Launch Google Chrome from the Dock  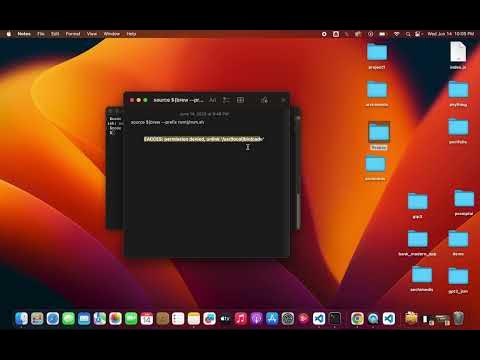point(357,319)
